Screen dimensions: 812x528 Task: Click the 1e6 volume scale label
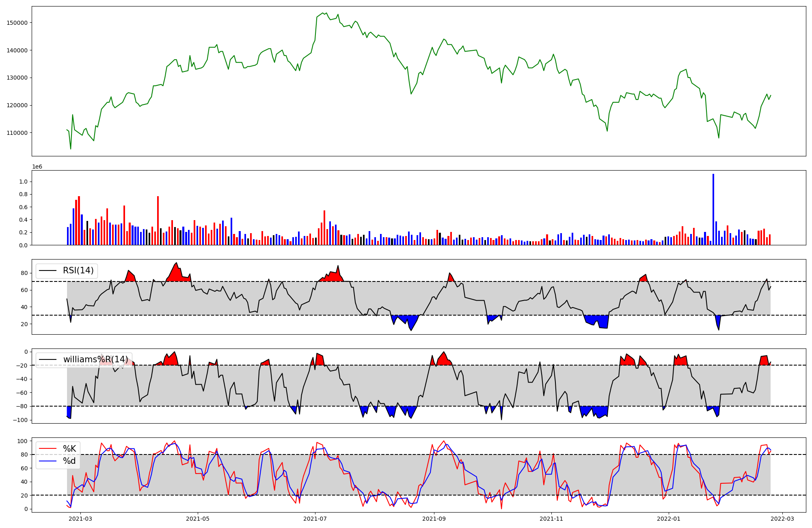tap(37, 167)
